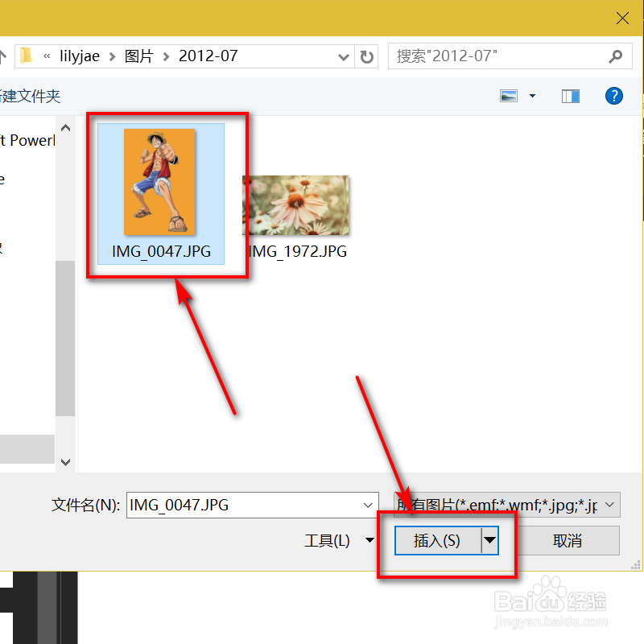Close the insert picture dialog
Screen dimensions: 644x644
pyautogui.click(x=622, y=18)
